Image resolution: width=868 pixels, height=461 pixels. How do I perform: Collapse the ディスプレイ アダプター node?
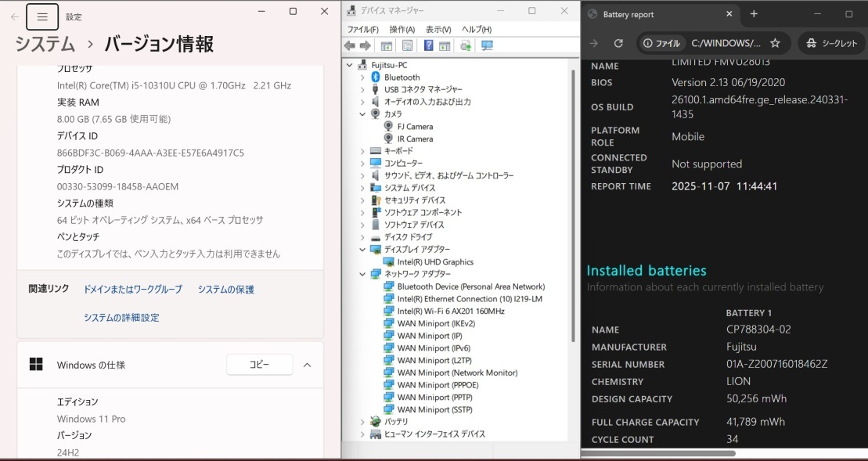click(x=362, y=250)
